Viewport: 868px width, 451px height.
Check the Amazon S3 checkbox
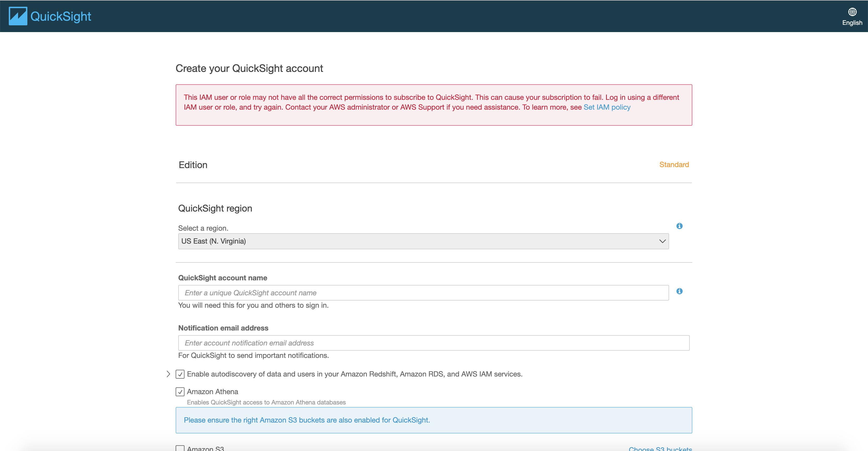click(180, 449)
